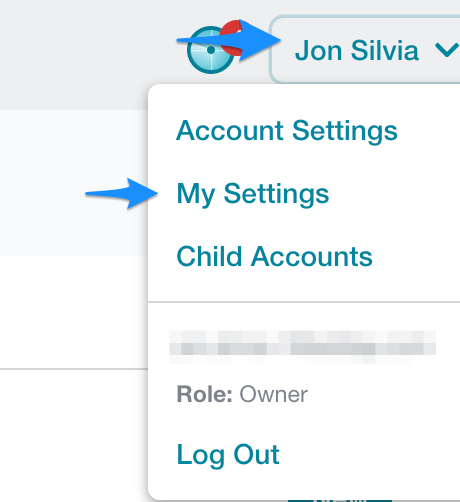Image resolution: width=460 pixels, height=502 pixels.
Task: Click the blurred account email text
Action: click(x=302, y=347)
